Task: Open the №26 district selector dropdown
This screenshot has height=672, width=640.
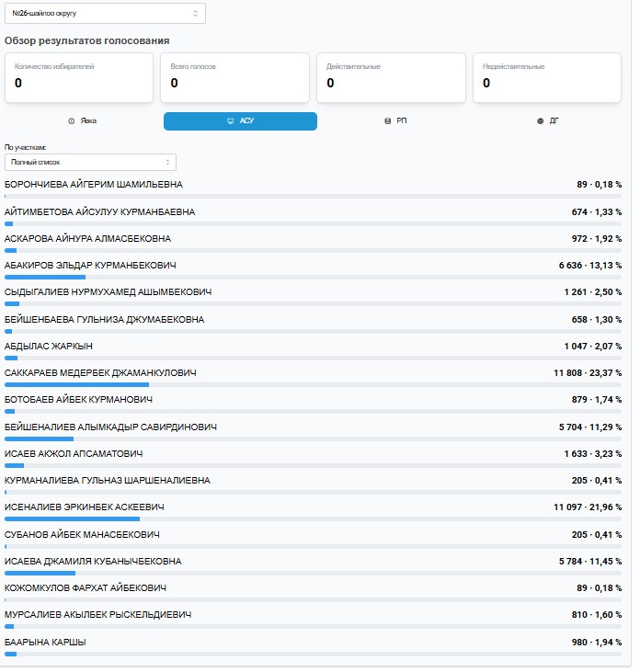Action: pyautogui.click(x=105, y=13)
